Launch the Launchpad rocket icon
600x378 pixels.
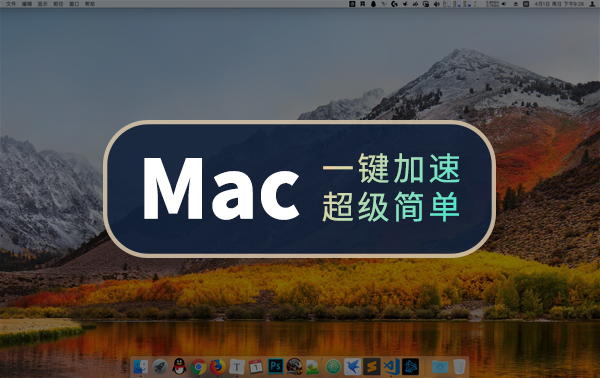[160, 367]
